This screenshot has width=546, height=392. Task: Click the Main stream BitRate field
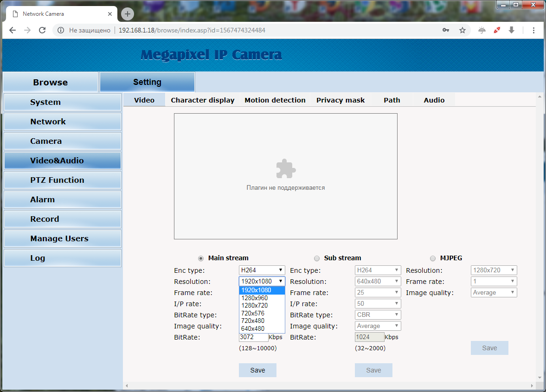(x=253, y=337)
